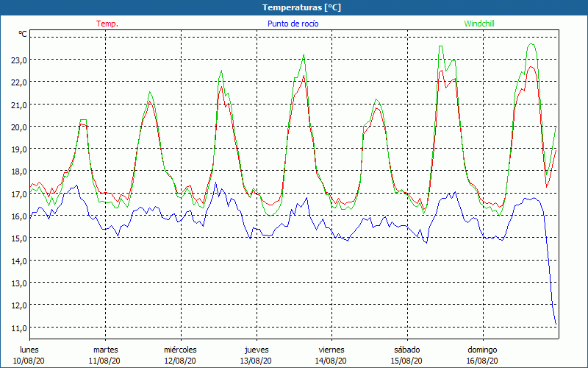Click the 14,0 y-axis value

tap(18, 261)
